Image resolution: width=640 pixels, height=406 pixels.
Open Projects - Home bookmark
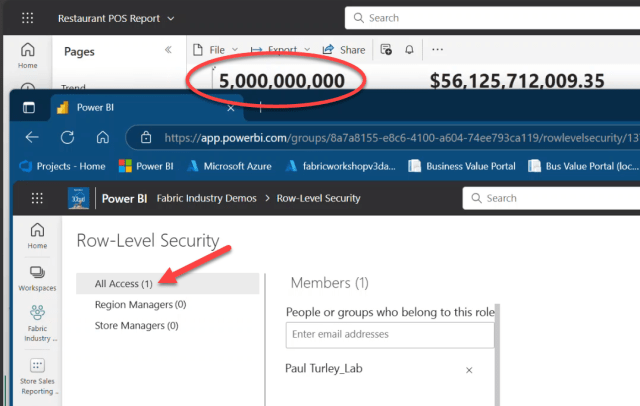(x=62, y=166)
